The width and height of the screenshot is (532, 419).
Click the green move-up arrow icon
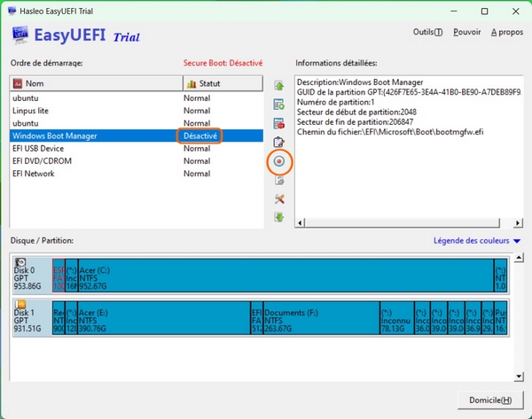coord(279,86)
